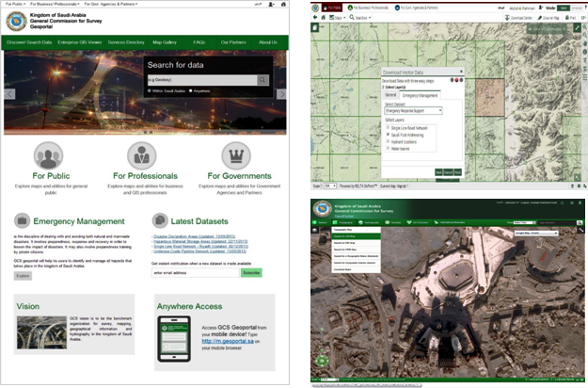
Task: Click the Search for data input field
Action: click(x=202, y=80)
